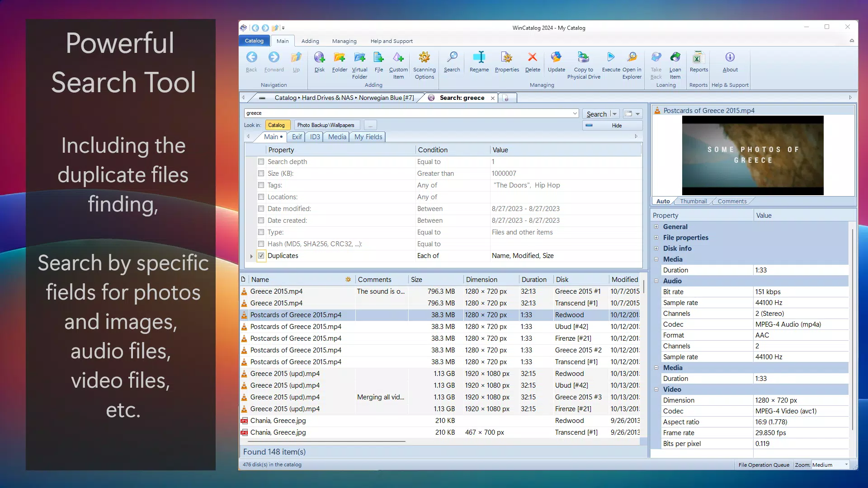The image size is (868, 488).
Task: Select the Rename tool
Action: [x=479, y=62]
